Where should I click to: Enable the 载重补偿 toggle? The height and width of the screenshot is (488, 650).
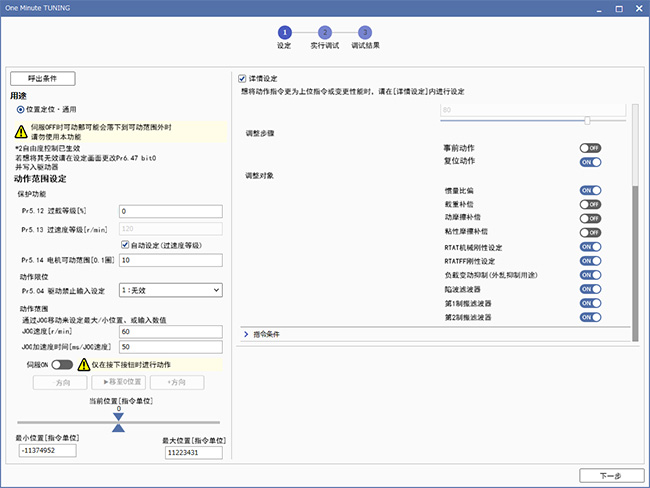590,204
